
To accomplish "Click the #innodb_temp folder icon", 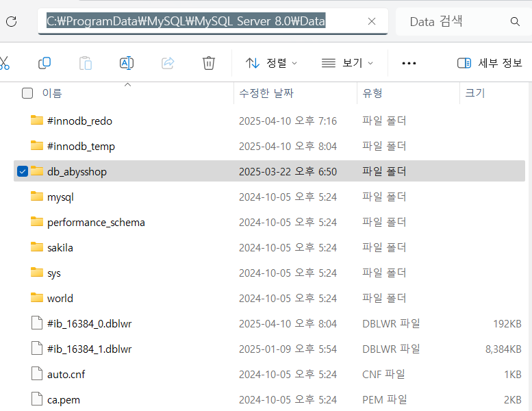I will [x=37, y=146].
